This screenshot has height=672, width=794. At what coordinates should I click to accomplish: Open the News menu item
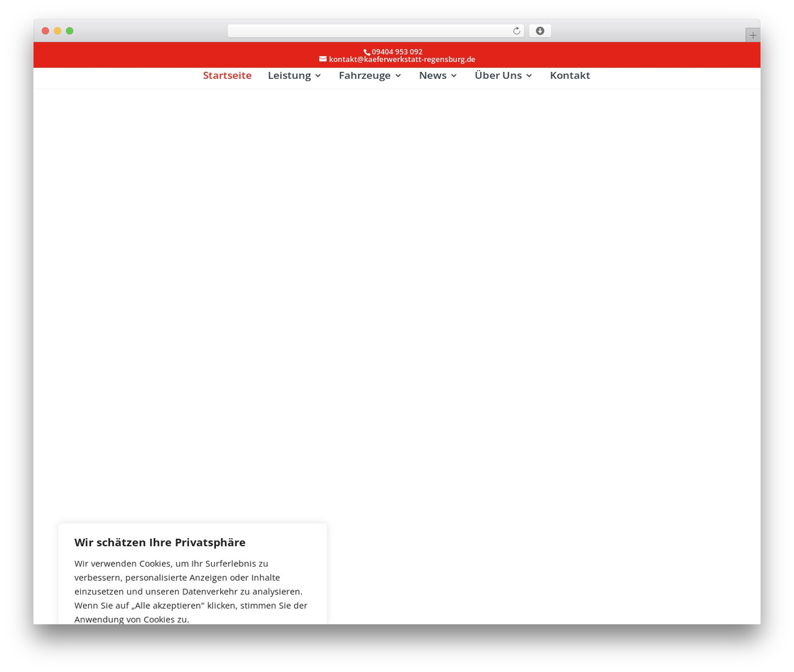[x=432, y=75]
